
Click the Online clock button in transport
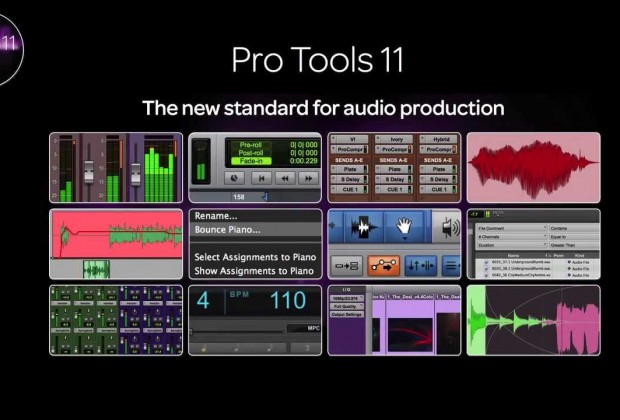pyautogui.click(x=234, y=178)
